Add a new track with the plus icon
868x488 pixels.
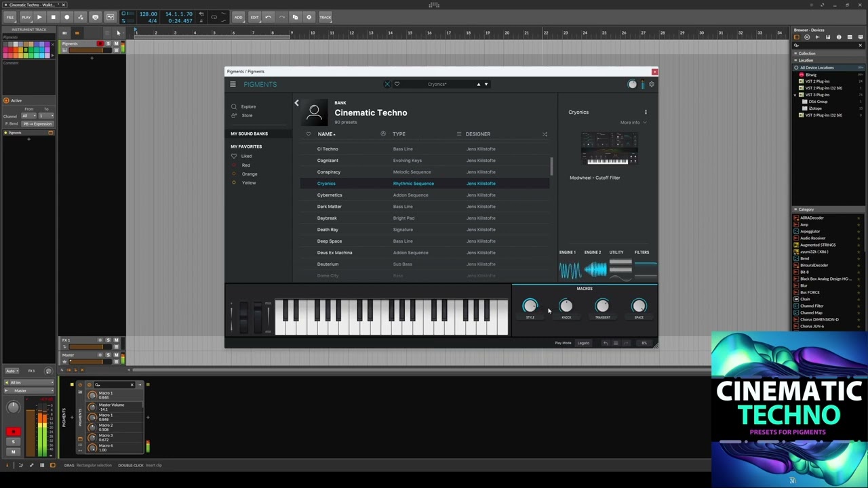92,58
